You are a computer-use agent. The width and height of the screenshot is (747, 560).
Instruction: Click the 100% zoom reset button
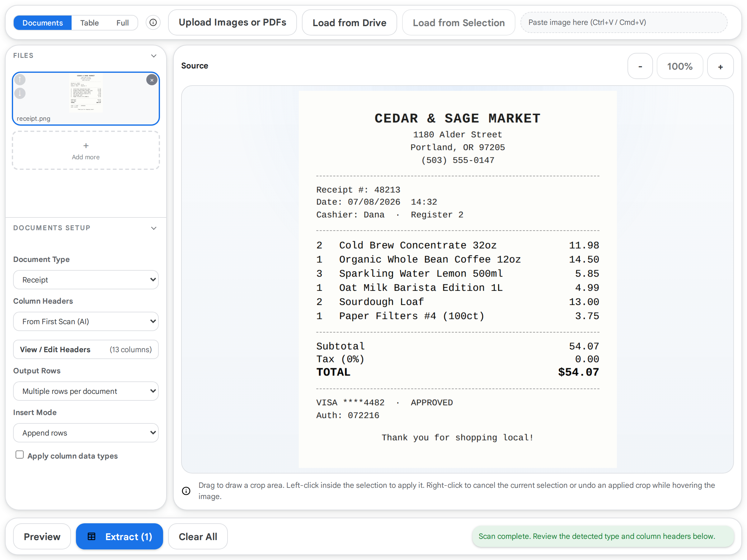click(x=680, y=66)
